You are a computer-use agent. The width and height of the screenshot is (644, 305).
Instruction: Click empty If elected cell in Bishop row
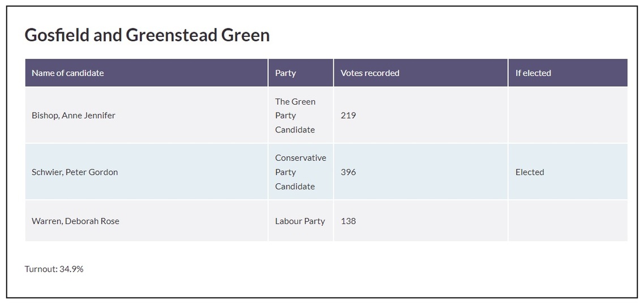pyautogui.click(x=567, y=115)
